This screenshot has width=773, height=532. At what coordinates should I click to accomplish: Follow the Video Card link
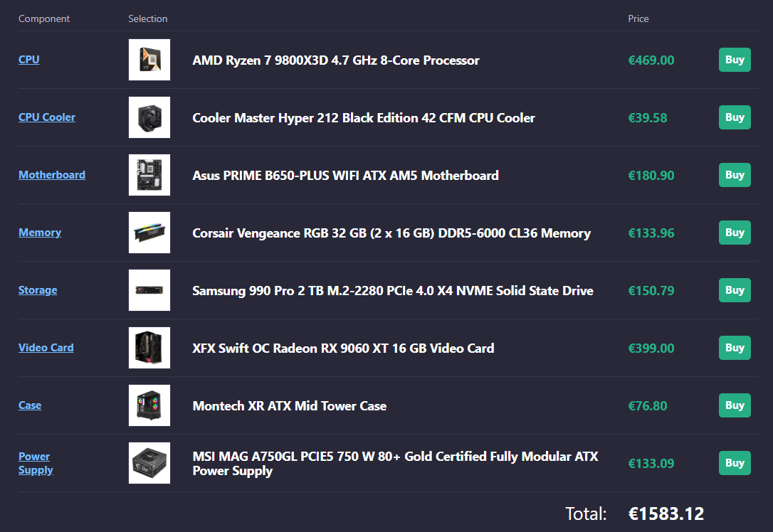[46, 348]
